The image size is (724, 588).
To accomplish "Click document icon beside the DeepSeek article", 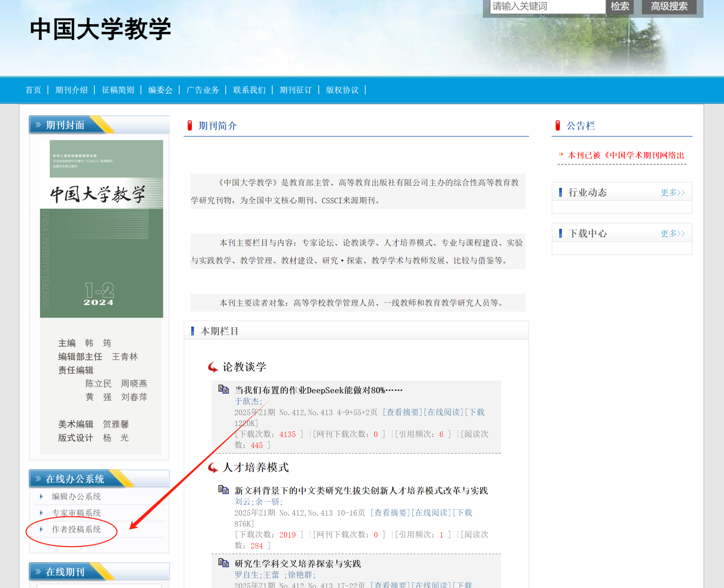I will point(223,389).
